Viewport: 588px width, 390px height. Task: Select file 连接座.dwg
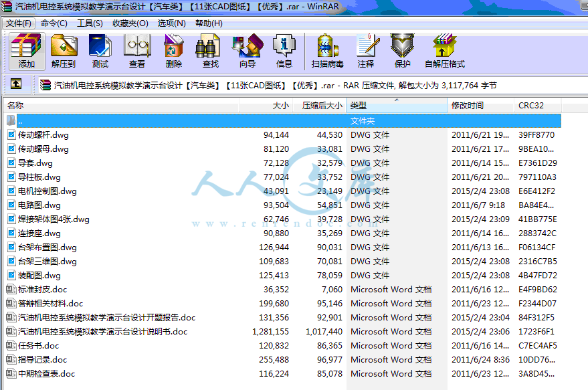coord(39,233)
